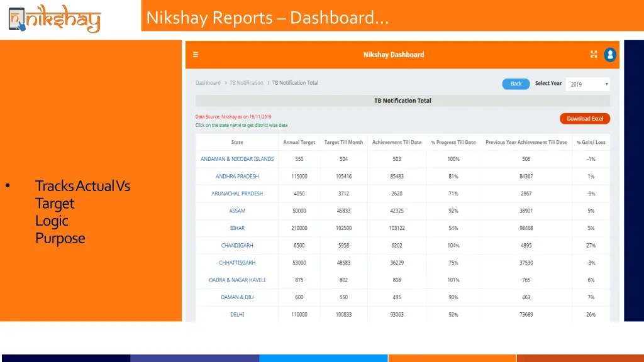The height and width of the screenshot is (362, 644).
Task: Select the 'Click on the state name' hint
Action: coord(241,125)
